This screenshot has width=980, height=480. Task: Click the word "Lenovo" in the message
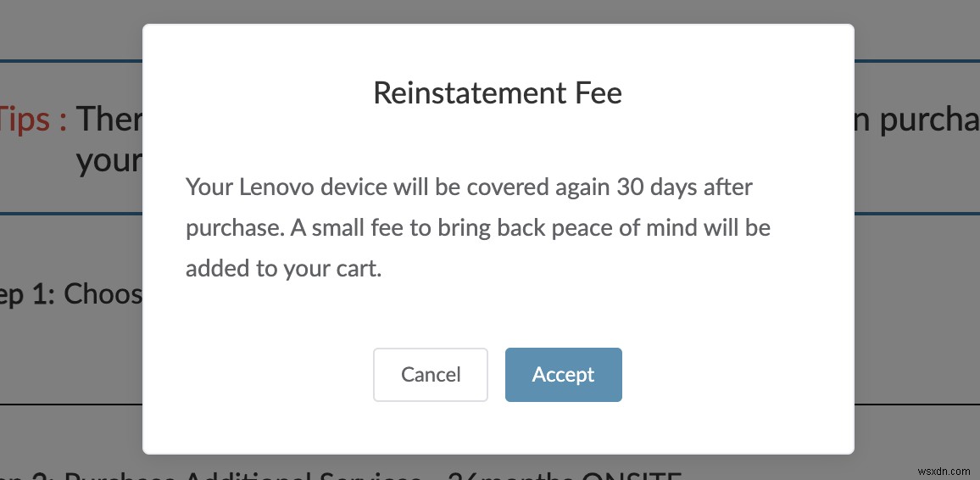[276, 187]
